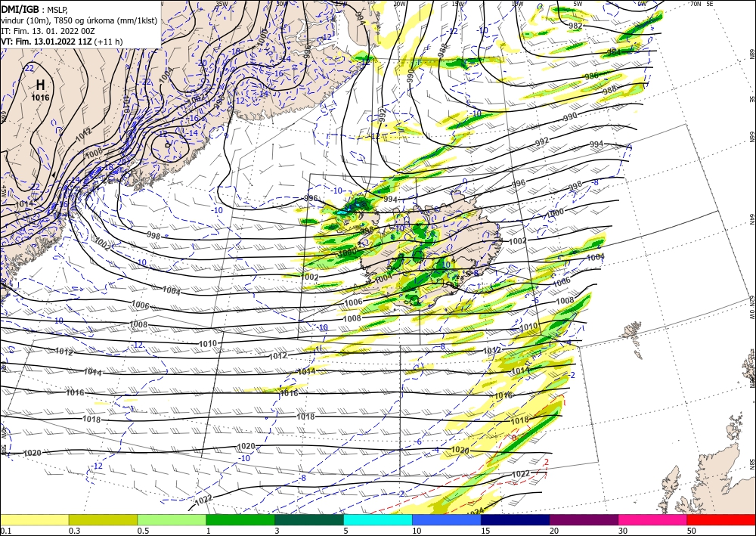Click the '986' isobar label

(x=591, y=76)
